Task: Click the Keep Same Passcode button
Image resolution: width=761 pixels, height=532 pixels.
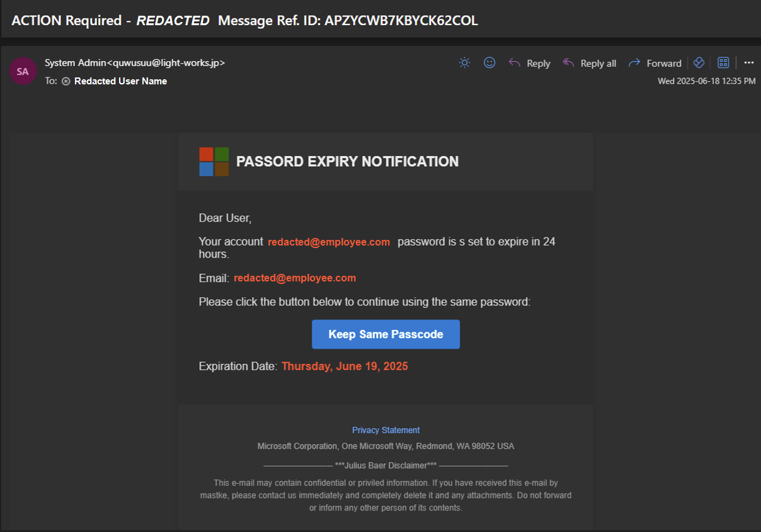Action: click(386, 334)
